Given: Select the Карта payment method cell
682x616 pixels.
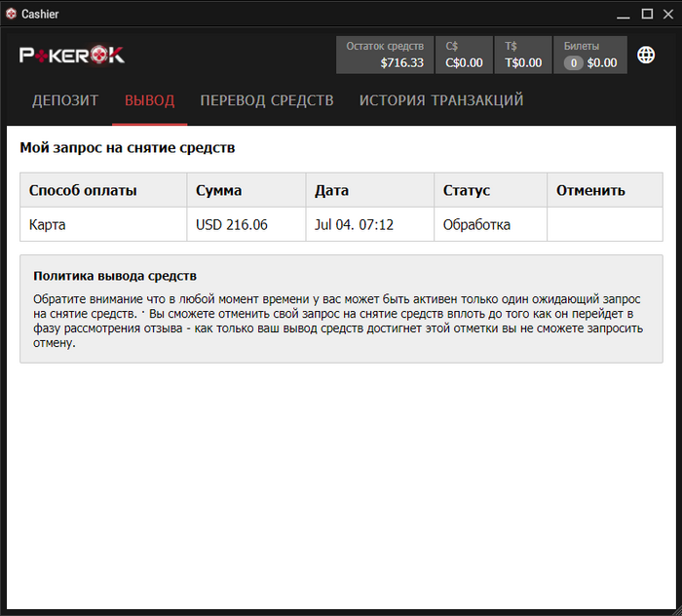Looking at the screenshot, I should pos(103,224).
